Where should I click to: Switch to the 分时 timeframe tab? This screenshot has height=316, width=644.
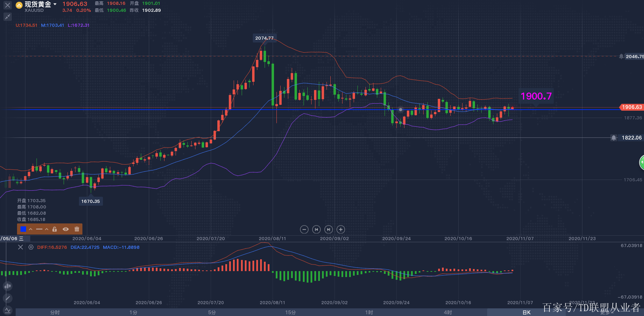coord(55,312)
